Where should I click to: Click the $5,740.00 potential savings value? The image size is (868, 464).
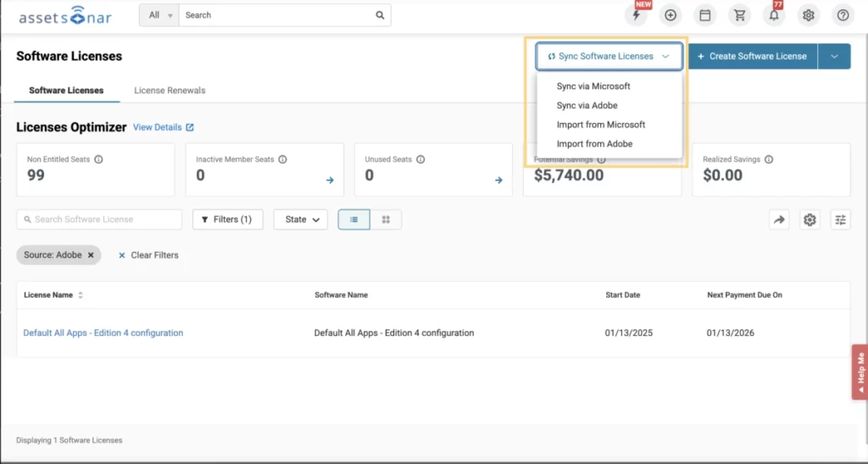(569, 176)
